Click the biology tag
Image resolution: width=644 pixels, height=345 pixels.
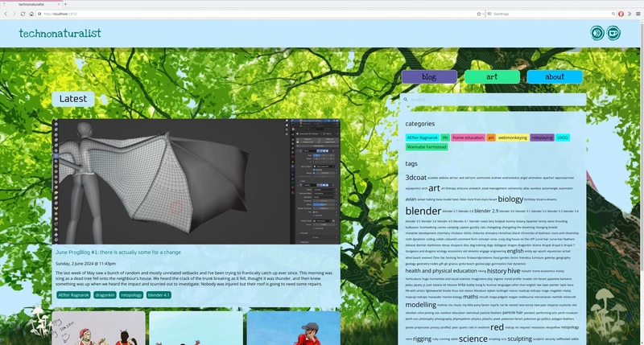510,199
